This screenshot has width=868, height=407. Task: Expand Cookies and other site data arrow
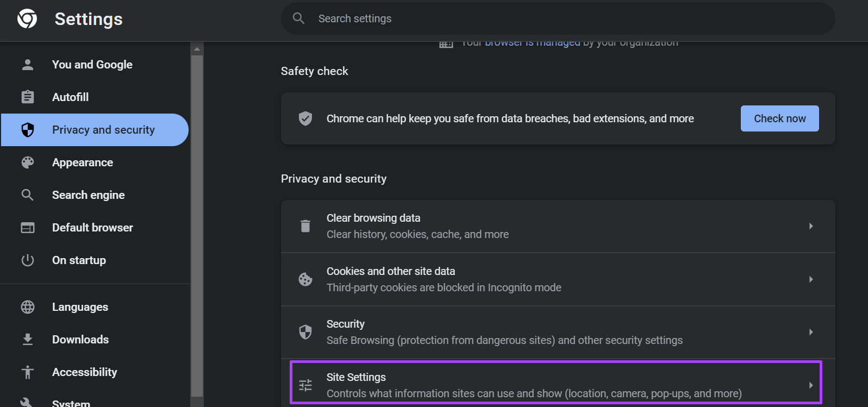tap(811, 279)
